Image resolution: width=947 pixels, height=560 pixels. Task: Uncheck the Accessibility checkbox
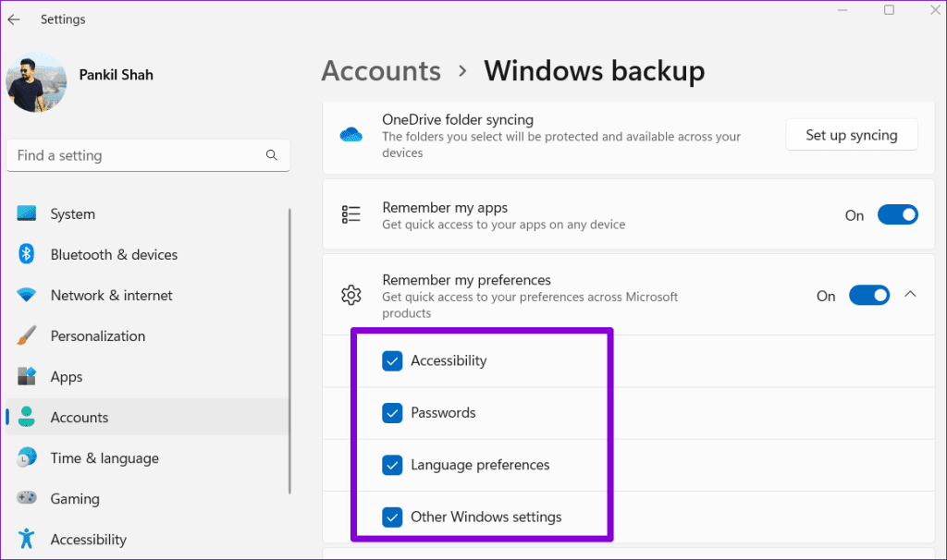392,361
